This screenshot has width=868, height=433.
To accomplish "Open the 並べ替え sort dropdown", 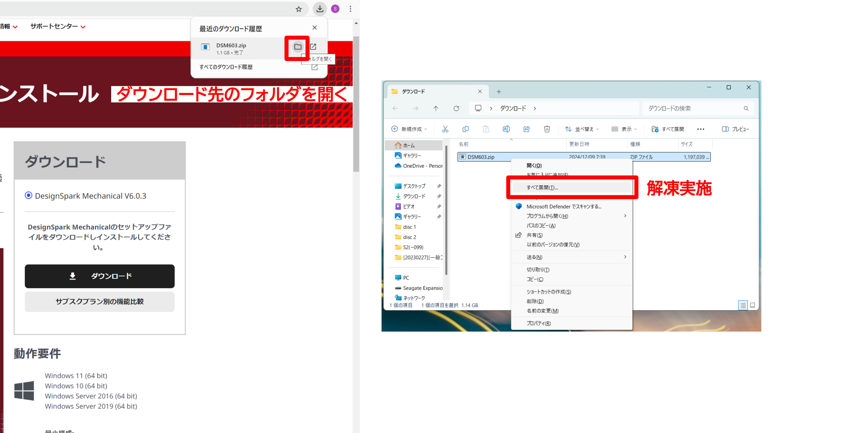I will 582,129.
